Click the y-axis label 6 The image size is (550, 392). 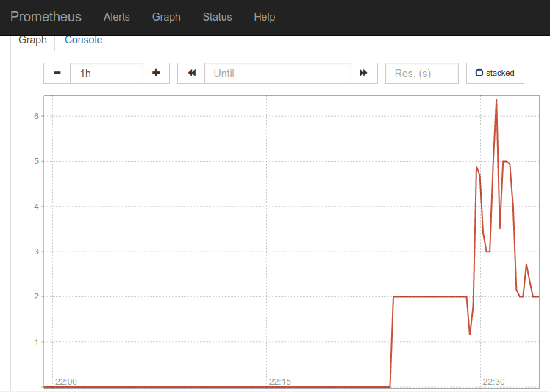point(37,116)
